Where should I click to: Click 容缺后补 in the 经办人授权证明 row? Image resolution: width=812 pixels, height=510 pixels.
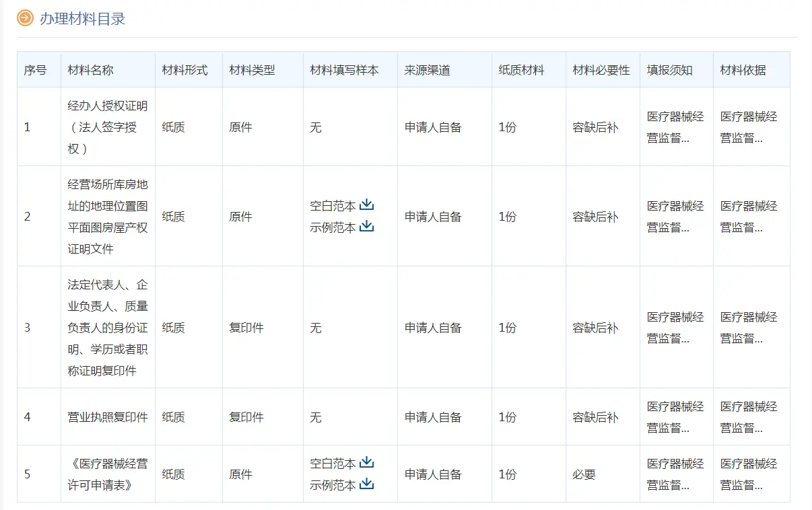click(595, 127)
